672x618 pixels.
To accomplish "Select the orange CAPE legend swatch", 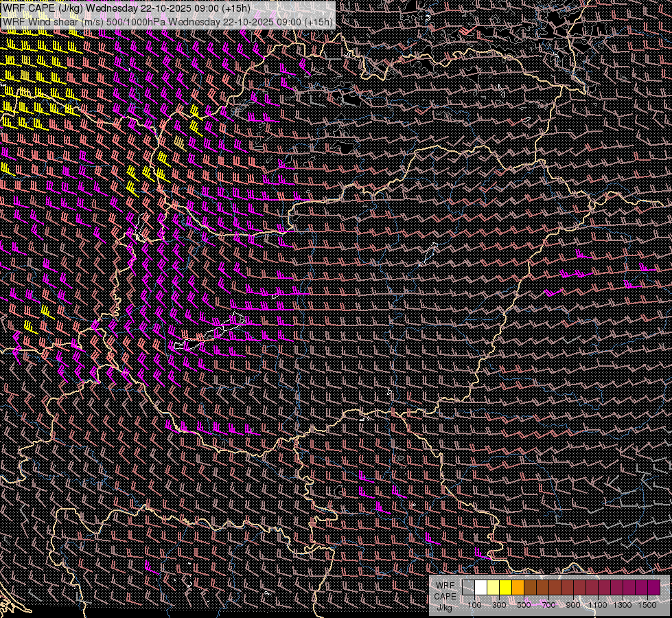I will click(518, 587).
